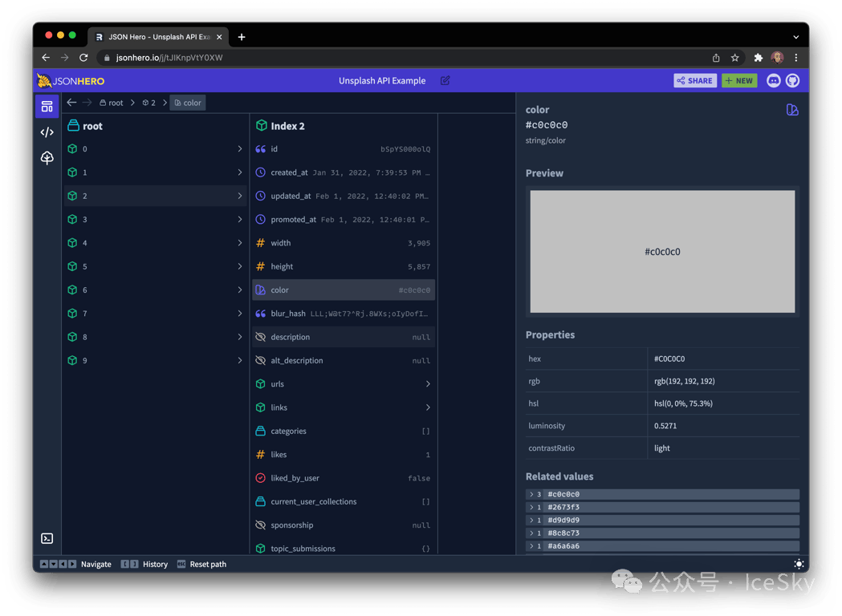Open the column view sidebar icon
This screenshot has width=842, height=616.
pyautogui.click(x=47, y=107)
